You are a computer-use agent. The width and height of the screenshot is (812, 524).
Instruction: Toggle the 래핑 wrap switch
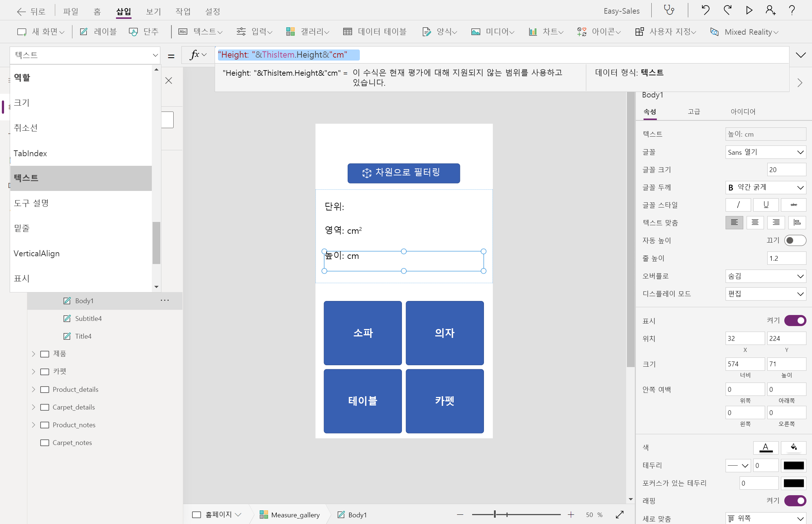pos(795,501)
